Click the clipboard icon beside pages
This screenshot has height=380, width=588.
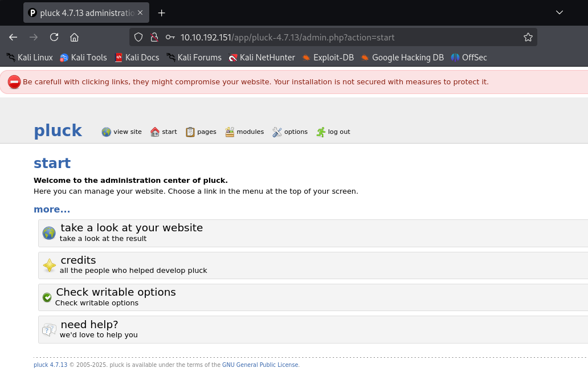coord(190,132)
